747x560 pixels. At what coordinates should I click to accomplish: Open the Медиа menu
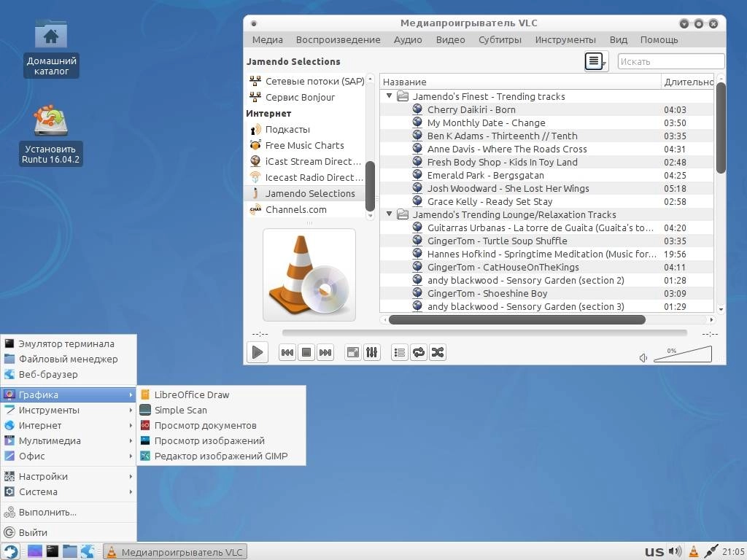(x=267, y=40)
